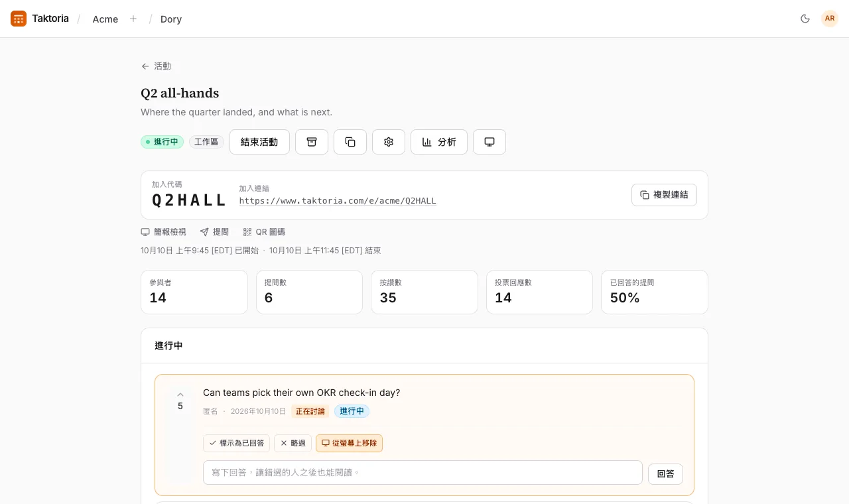Click the plus icon next to Acme
The width and height of the screenshot is (849, 504).
click(133, 19)
